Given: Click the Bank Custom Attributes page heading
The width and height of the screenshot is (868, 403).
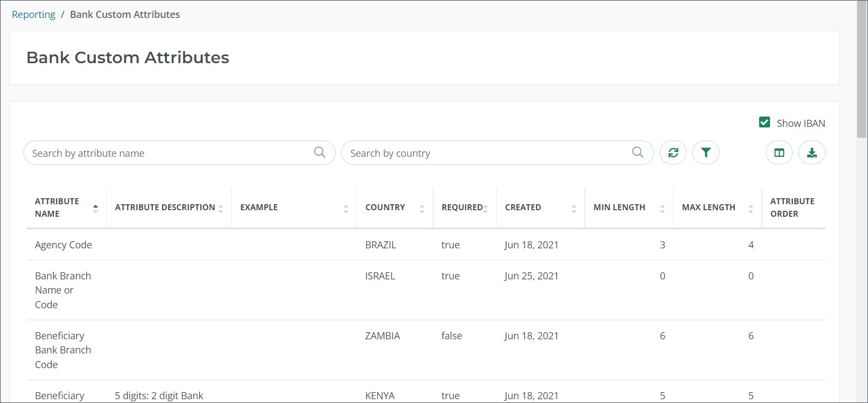Looking at the screenshot, I should [x=128, y=58].
